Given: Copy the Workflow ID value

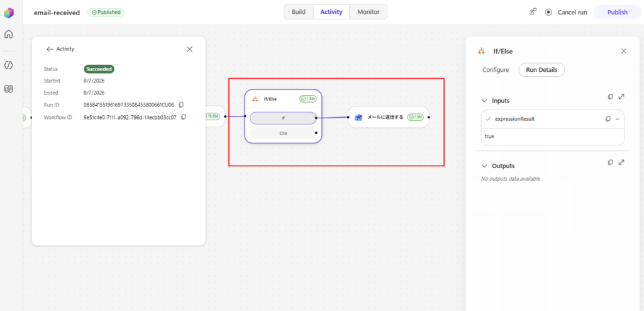Looking at the screenshot, I should click(184, 117).
